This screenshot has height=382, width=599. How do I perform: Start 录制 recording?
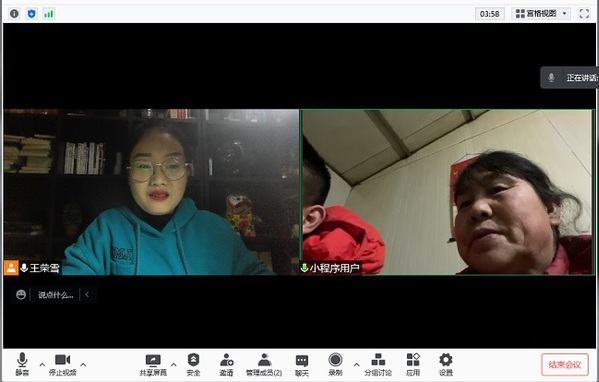pyautogui.click(x=335, y=364)
